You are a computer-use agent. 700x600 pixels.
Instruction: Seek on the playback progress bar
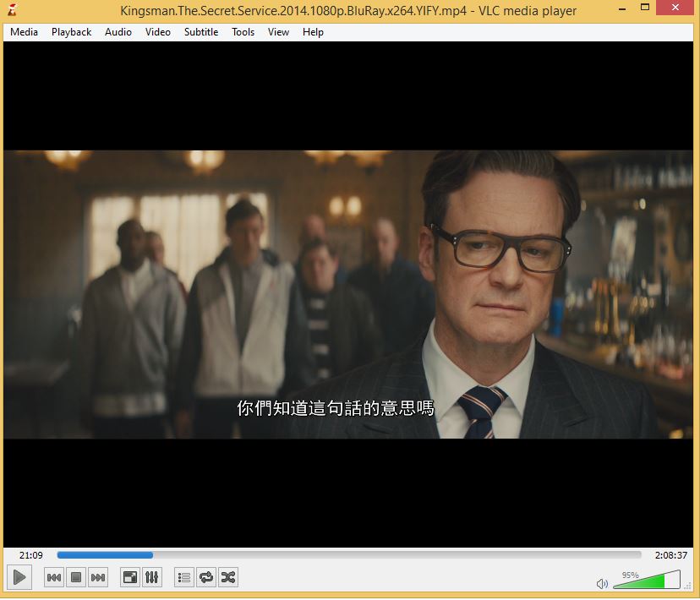coord(349,555)
